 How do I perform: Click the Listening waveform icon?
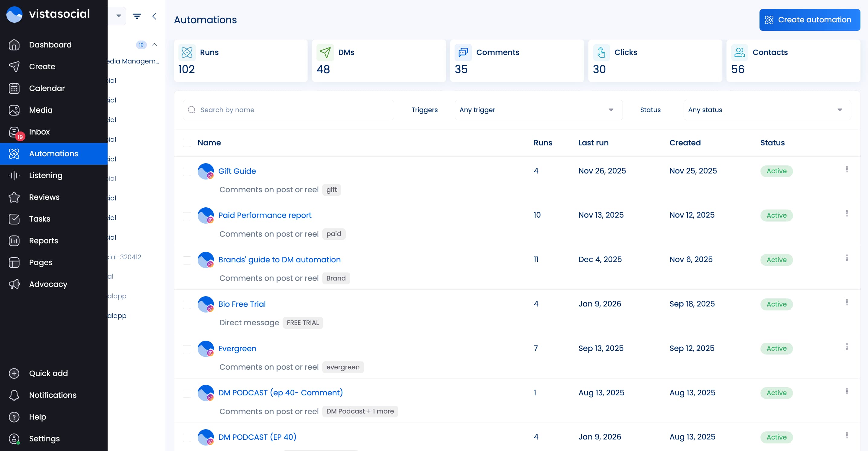point(14,175)
